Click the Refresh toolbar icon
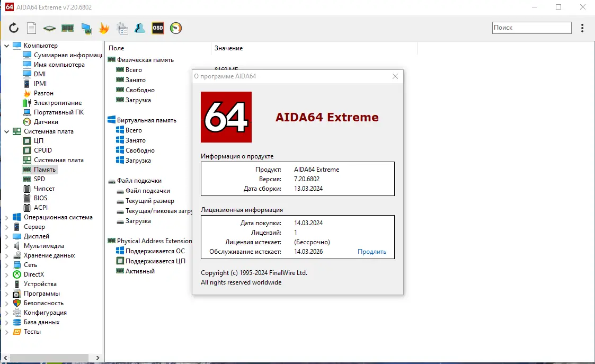 coord(14,28)
